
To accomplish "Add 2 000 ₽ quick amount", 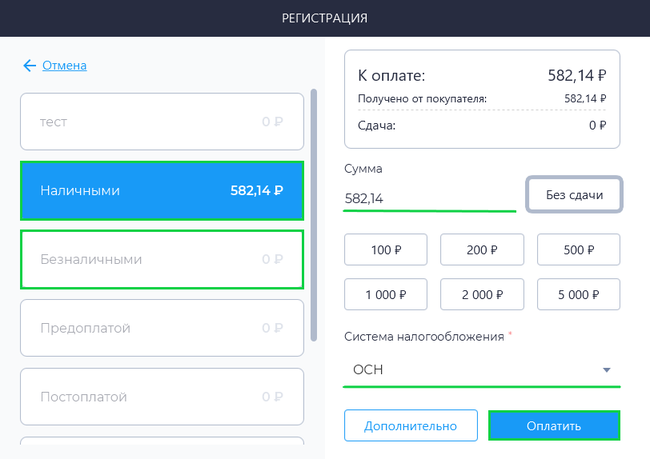I will 482,294.
